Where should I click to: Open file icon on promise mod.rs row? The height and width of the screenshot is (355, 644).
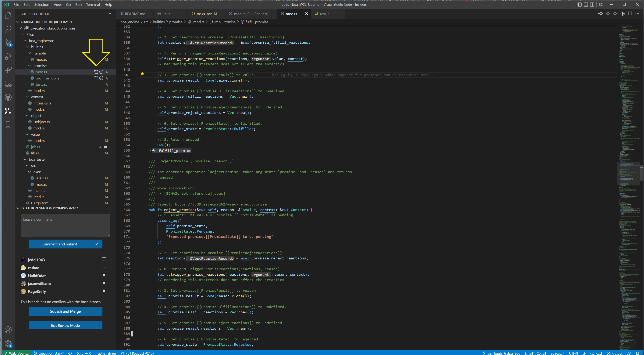pyautogui.click(x=96, y=72)
